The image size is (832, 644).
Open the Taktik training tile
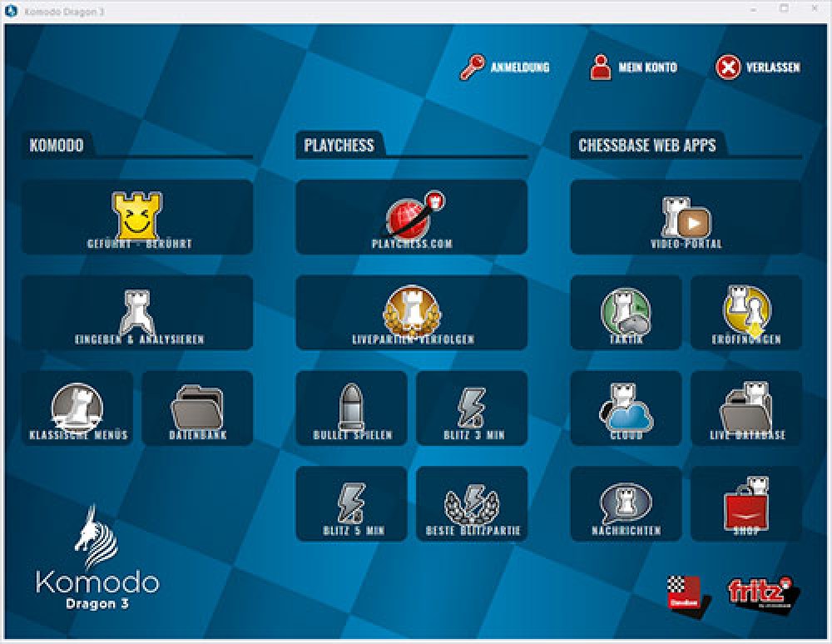tap(626, 313)
